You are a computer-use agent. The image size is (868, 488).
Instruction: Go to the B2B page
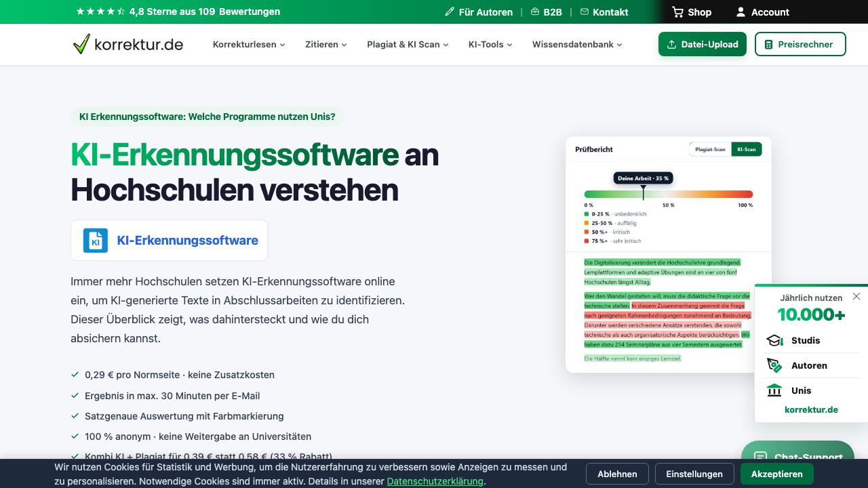click(546, 12)
